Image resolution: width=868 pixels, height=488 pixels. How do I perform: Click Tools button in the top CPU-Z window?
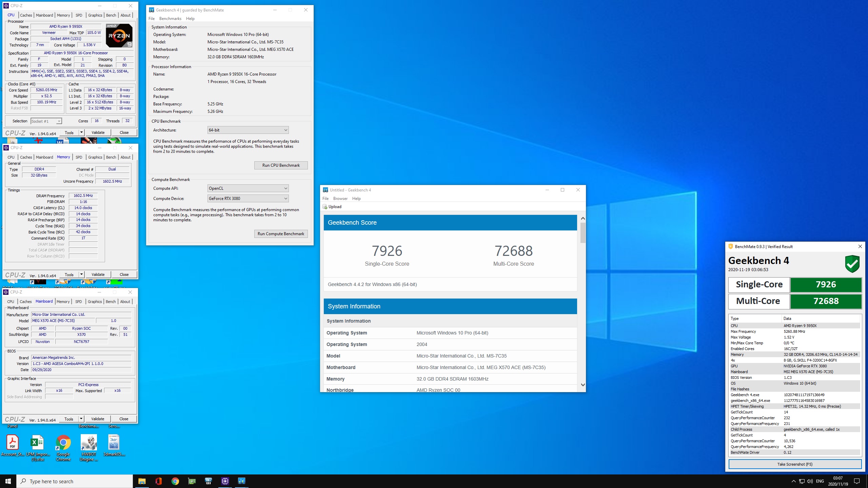pos(69,133)
